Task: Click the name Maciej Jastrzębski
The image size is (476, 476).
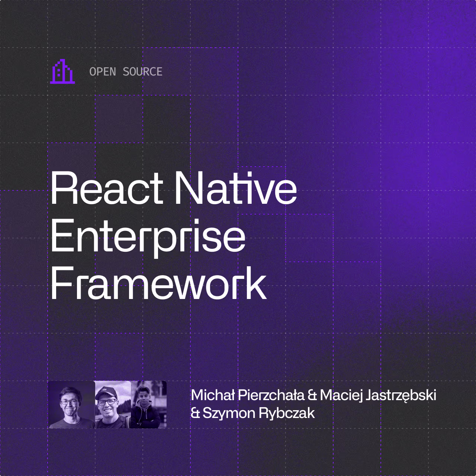Action: [x=378, y=396]
